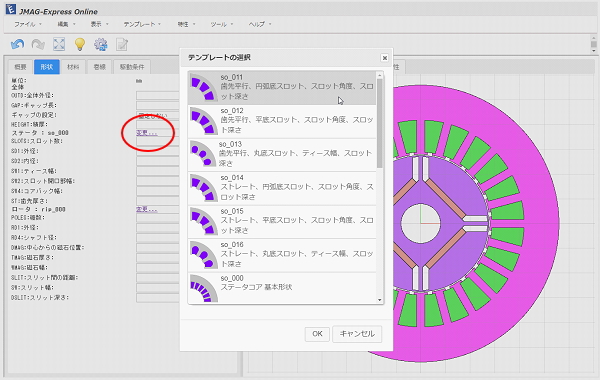
Task: Open the ファイル menu
Action: [x=28, y=24]
